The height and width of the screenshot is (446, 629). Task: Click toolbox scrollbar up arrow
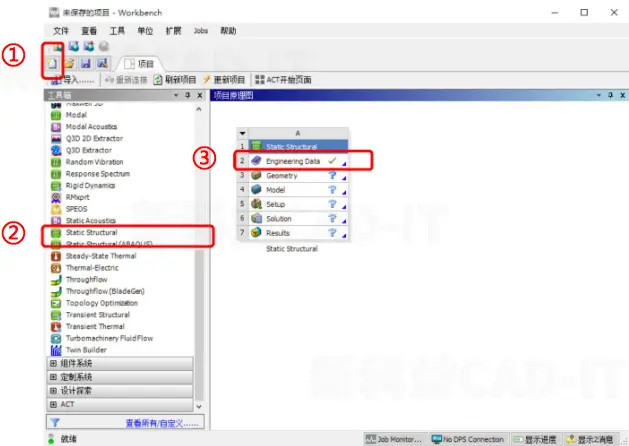(199, 109)
